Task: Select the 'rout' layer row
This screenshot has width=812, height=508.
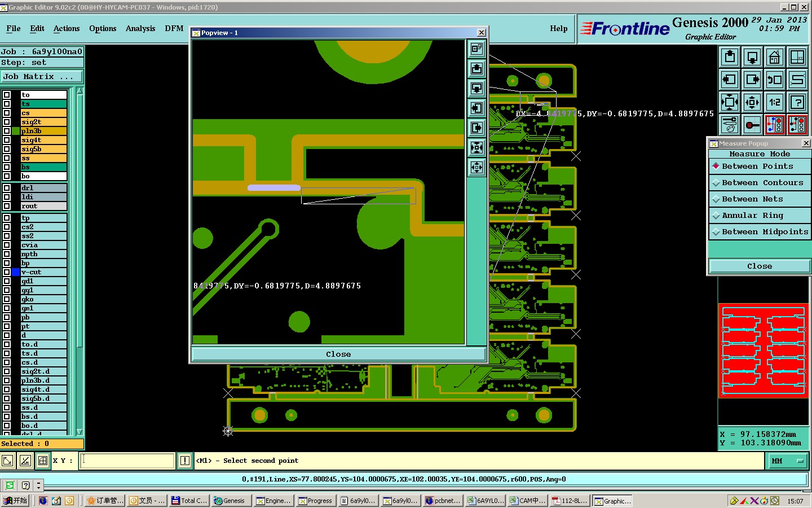Action: pyautogui.click(x=44, y=206)
